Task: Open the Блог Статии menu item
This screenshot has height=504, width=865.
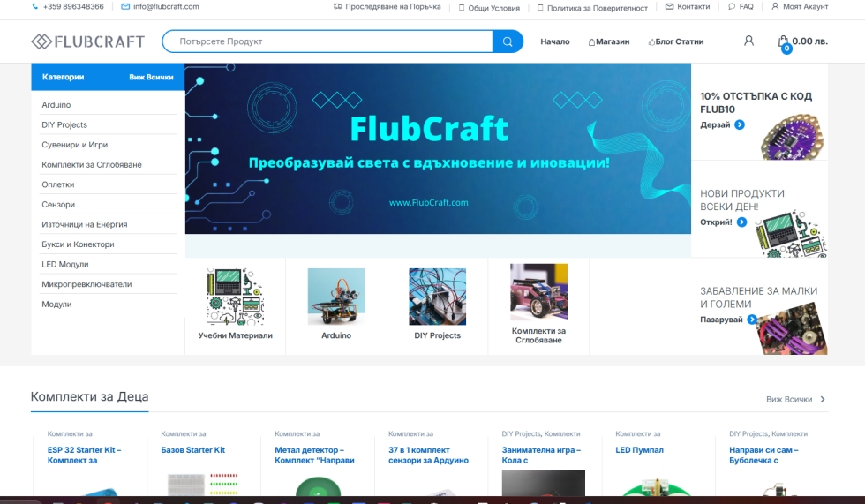Action: (675, 41)
